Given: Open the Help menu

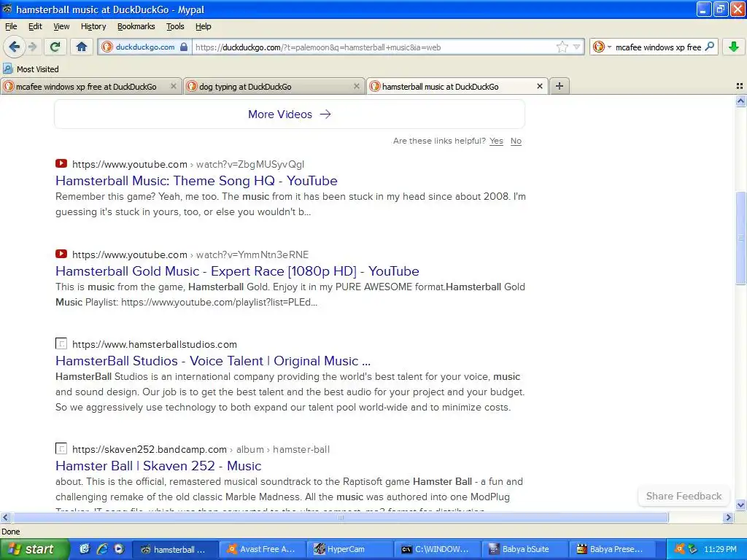Looking at the screenshot, I should point(204,26).
